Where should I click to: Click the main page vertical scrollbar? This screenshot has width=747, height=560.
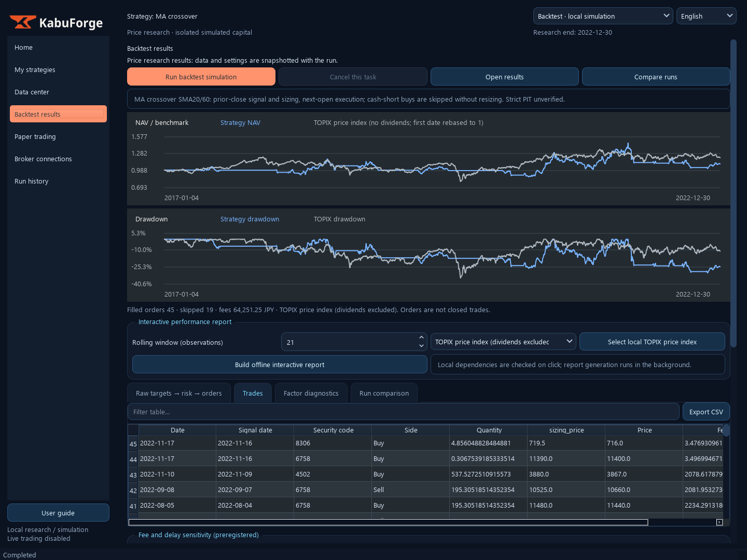tap(734, 193)
